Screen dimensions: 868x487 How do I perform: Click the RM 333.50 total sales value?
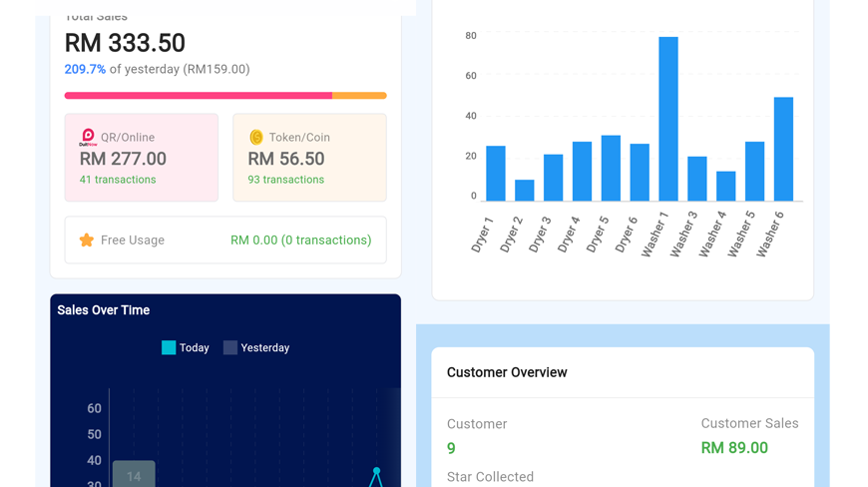[125, 43]
